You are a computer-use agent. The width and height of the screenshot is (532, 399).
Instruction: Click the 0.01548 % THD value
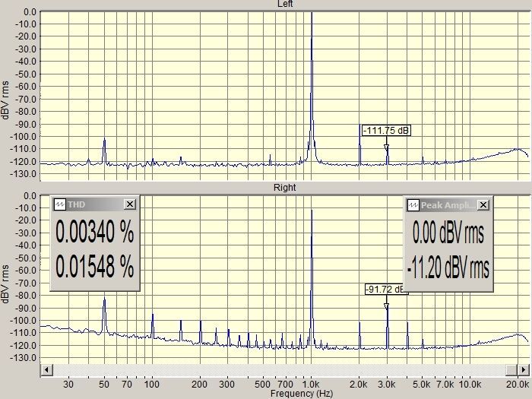coord(95,266)
